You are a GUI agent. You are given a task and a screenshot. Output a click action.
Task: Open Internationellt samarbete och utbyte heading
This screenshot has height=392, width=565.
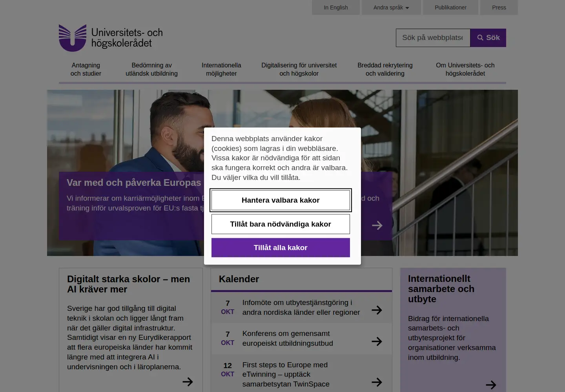tap(441, 289)
